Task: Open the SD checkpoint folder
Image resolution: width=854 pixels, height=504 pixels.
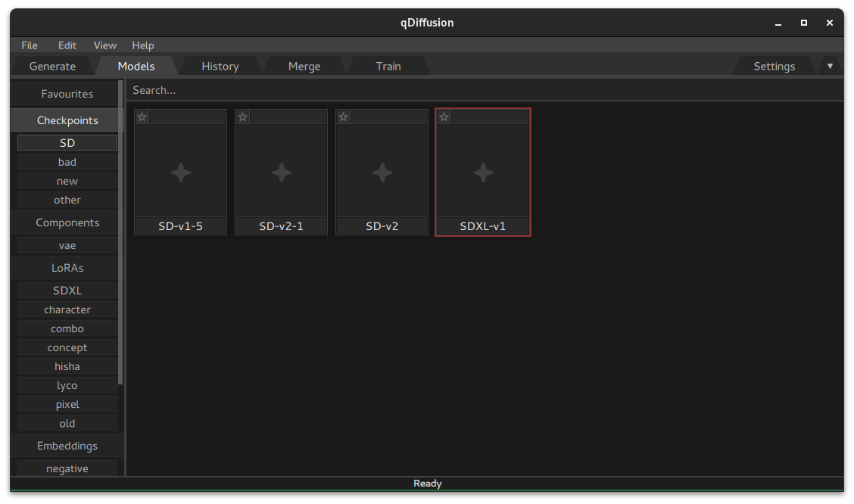Action: click(x=67, y=142)
